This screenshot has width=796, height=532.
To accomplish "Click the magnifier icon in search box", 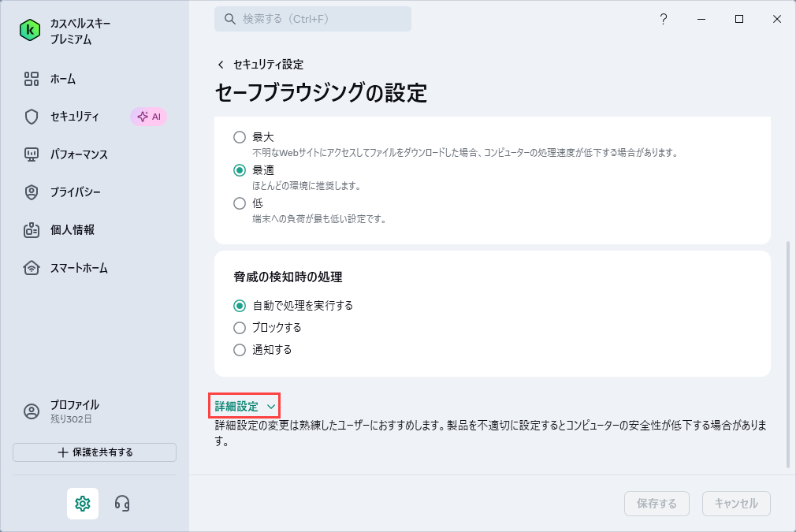I will click(230, 19).
